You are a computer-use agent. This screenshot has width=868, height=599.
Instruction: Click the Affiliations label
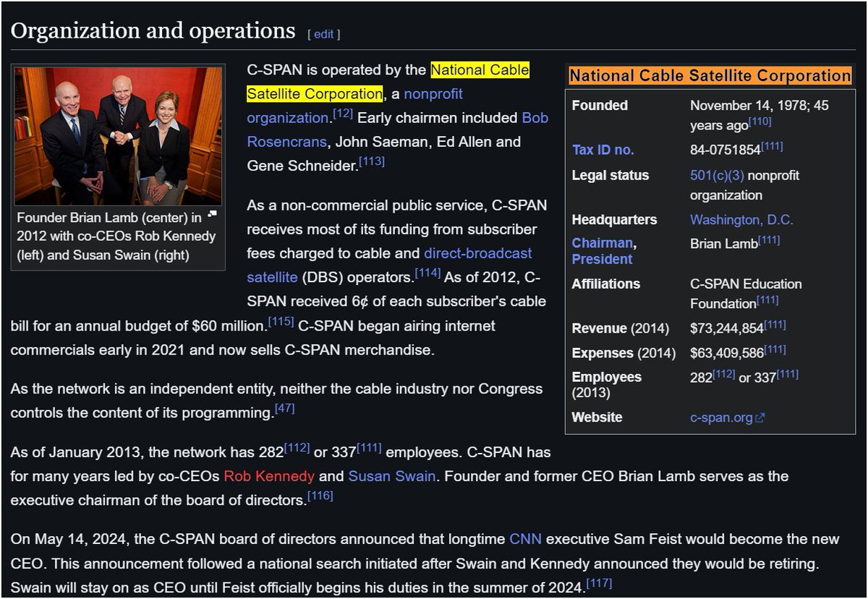pyautogui.click(x=605, y=284)
